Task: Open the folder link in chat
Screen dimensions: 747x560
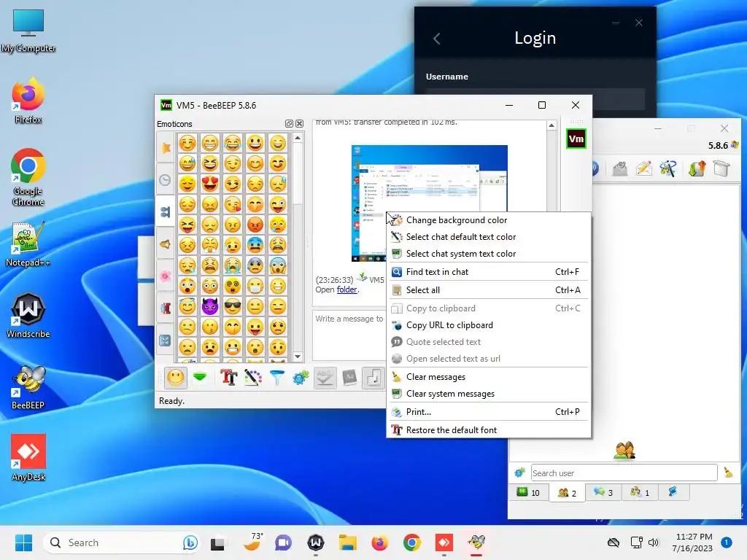Action: 347,289
